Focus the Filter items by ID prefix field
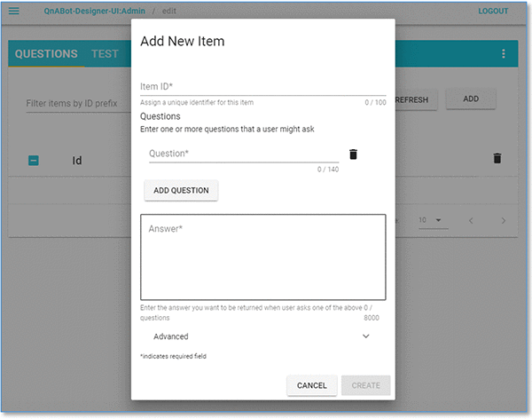The width and height of the screenshot is (532, 419). pos(78,103)
